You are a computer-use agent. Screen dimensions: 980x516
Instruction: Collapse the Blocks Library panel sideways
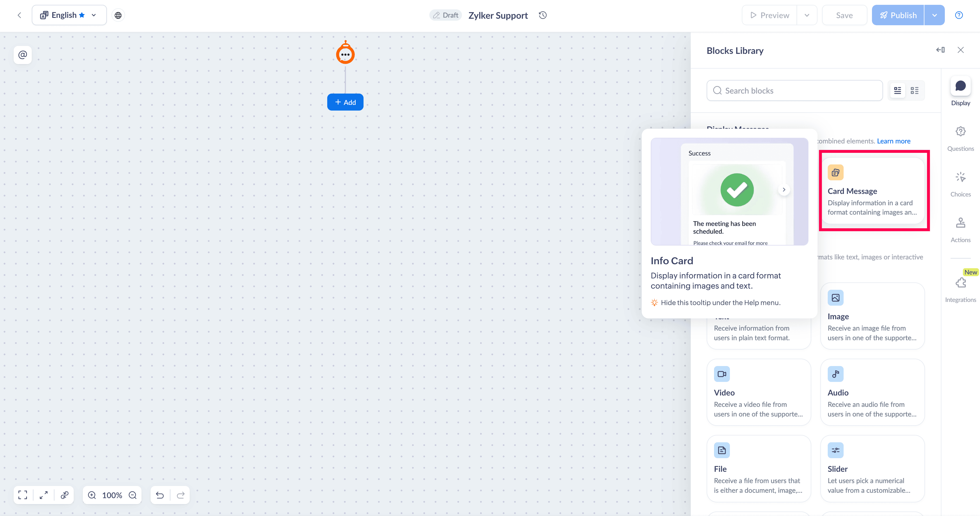940,50
